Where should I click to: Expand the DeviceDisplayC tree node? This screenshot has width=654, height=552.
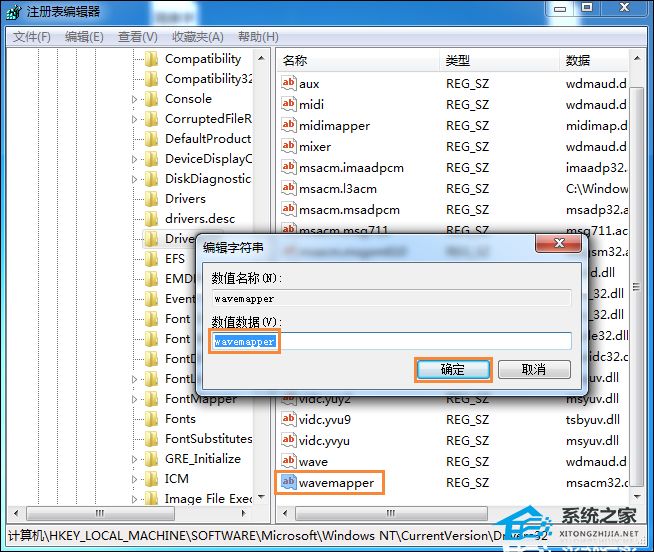click(134, 159)
